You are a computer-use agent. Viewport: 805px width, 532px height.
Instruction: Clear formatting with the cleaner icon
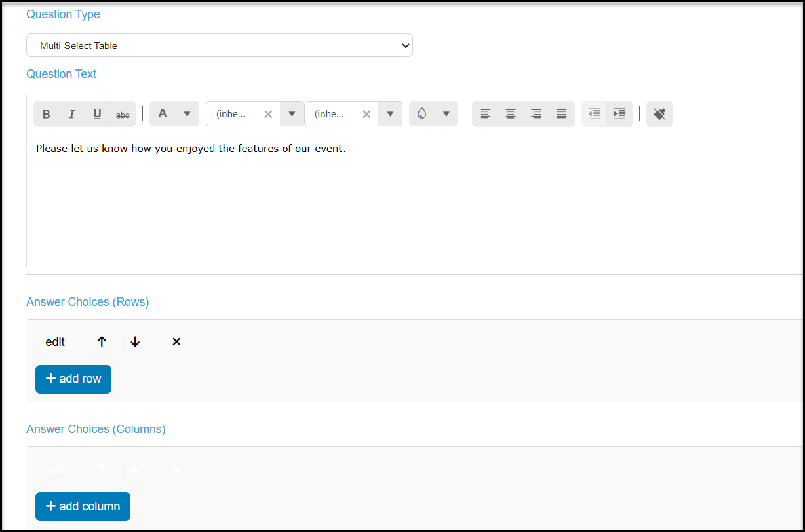click(x=659, y=114)
